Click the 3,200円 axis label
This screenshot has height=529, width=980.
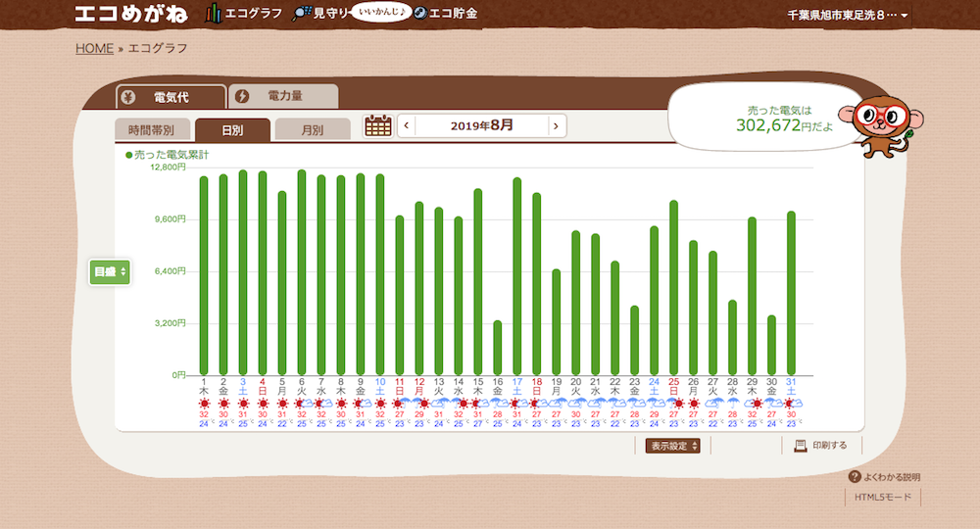click(x=171, y=323)
